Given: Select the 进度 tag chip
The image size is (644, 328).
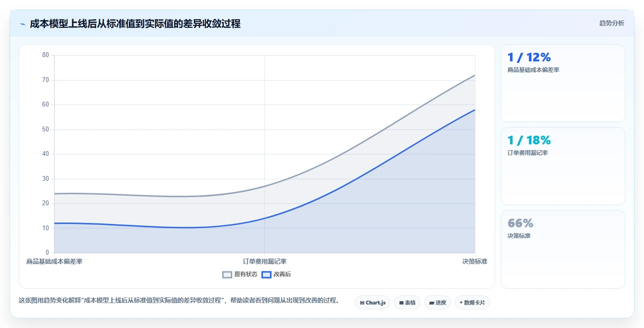Looking at the screenshot, I should 437,303.
